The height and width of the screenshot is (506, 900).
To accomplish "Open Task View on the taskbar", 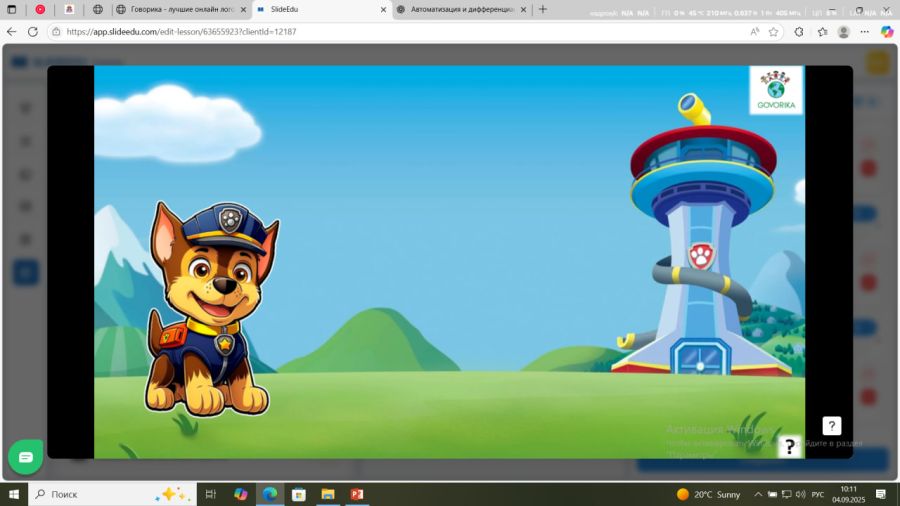I will point(211,494).
